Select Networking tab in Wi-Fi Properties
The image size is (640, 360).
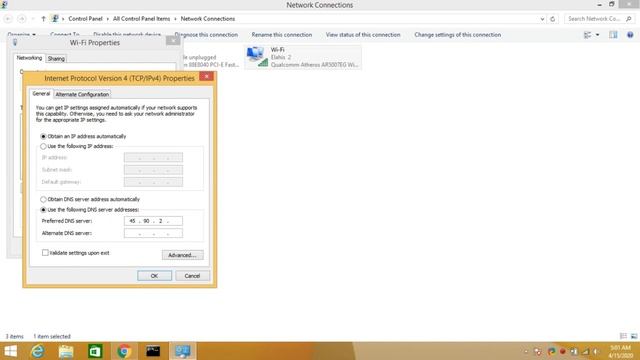(29, 58)
